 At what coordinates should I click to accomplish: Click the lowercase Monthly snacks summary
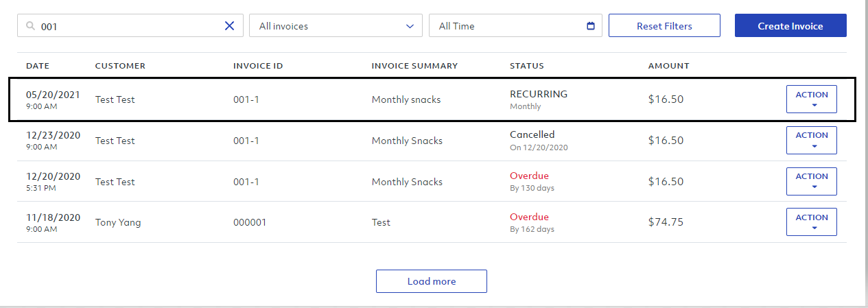tap(406, 99)
